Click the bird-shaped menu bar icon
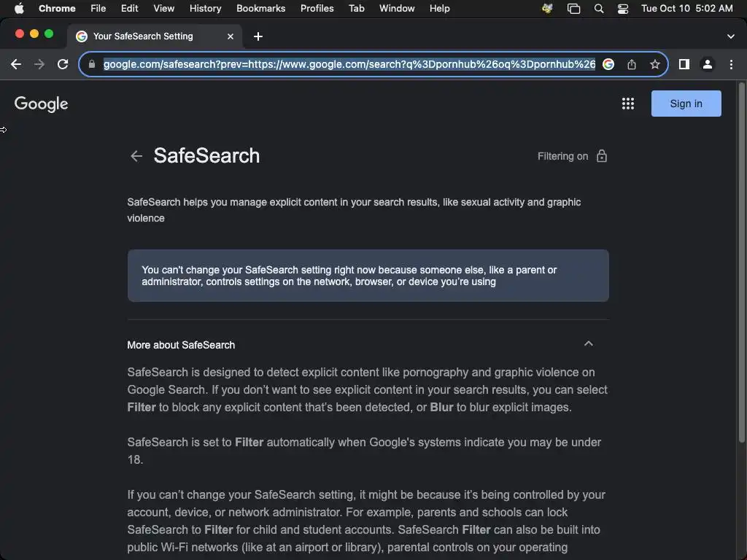This screenshot has width=747, height=560. (547, 9)
